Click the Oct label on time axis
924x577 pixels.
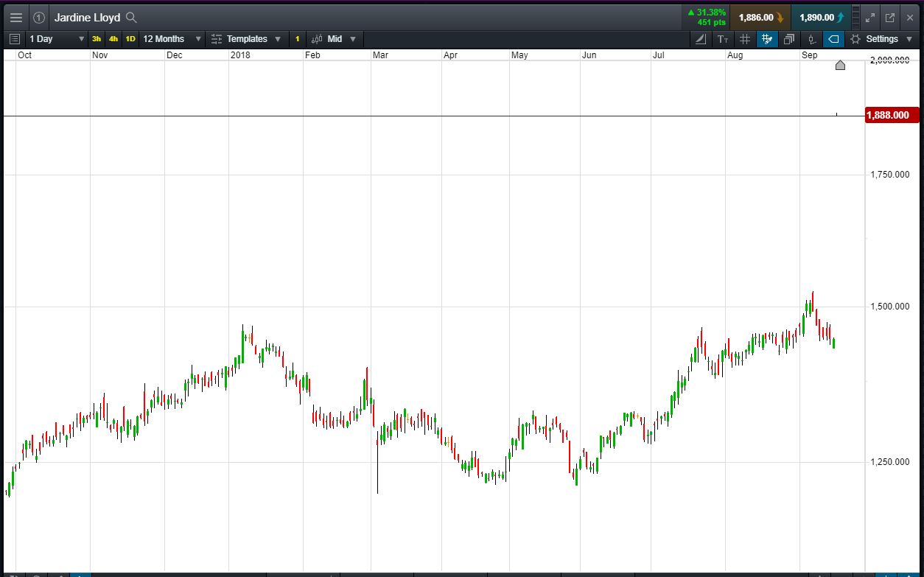24,55
